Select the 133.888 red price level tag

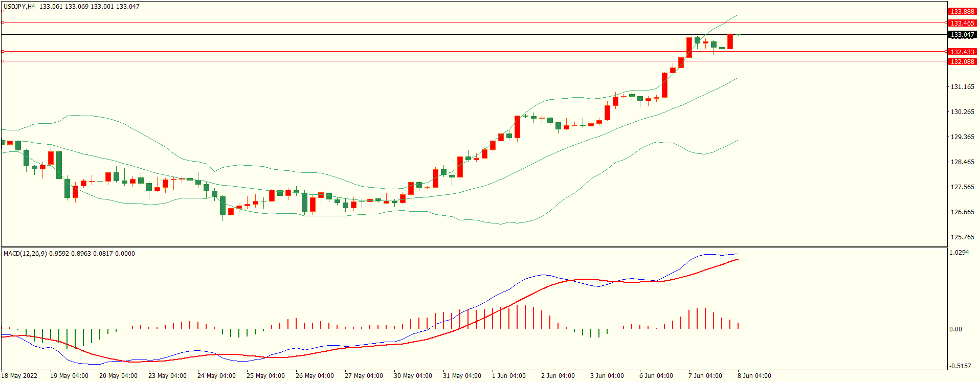pyautogui.click(x=962, y=11)
